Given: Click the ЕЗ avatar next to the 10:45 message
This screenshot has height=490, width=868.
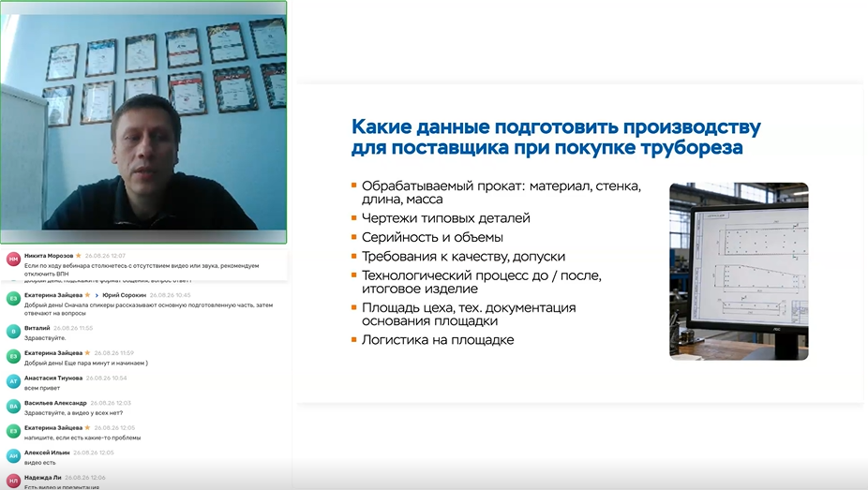Looking at the screenshot, I should pos(13,299).
